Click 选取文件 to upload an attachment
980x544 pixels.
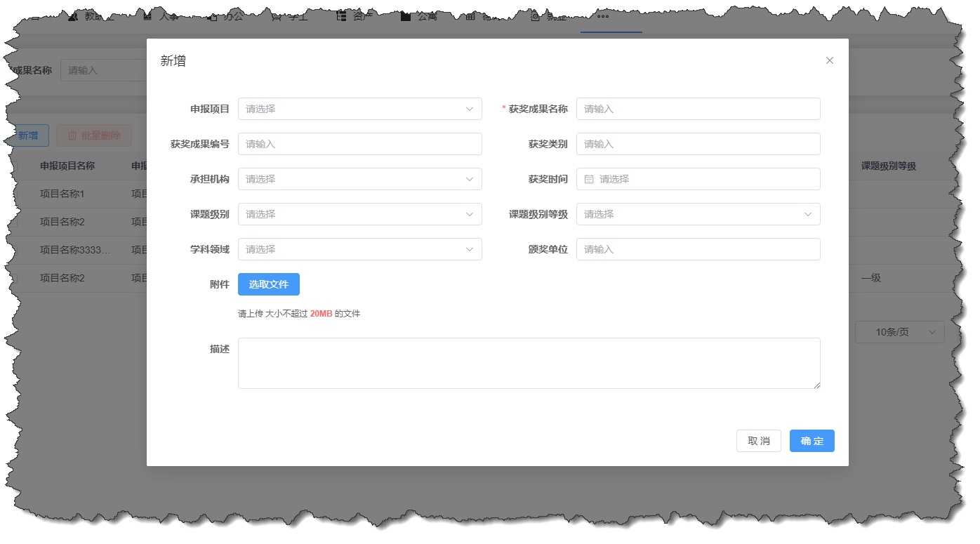point(269,284)
